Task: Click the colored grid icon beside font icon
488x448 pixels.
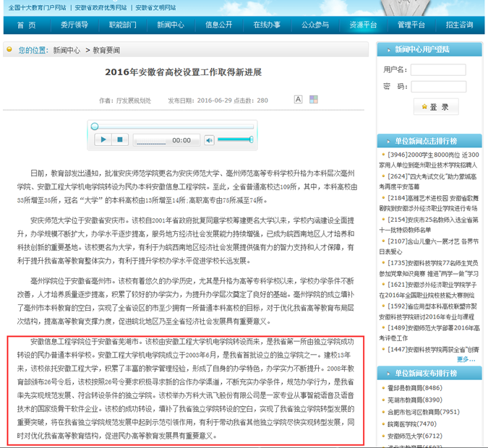Action: point(314,99)
